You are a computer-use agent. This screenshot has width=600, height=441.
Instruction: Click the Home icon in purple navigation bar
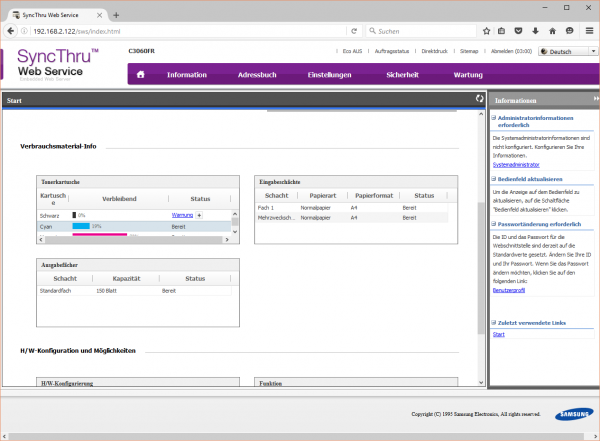click(x=141, y=75)
